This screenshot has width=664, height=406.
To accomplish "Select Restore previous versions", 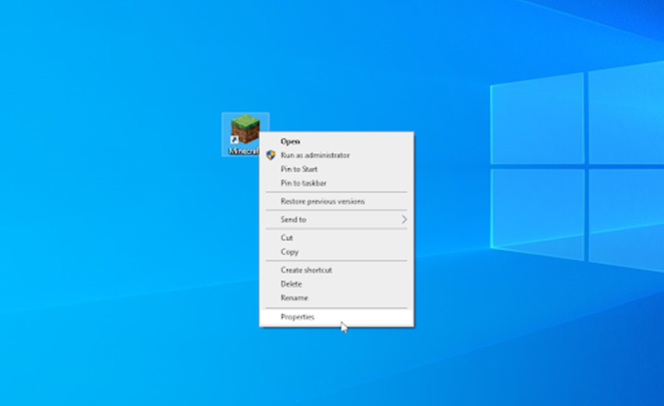I will pos(322,201).
